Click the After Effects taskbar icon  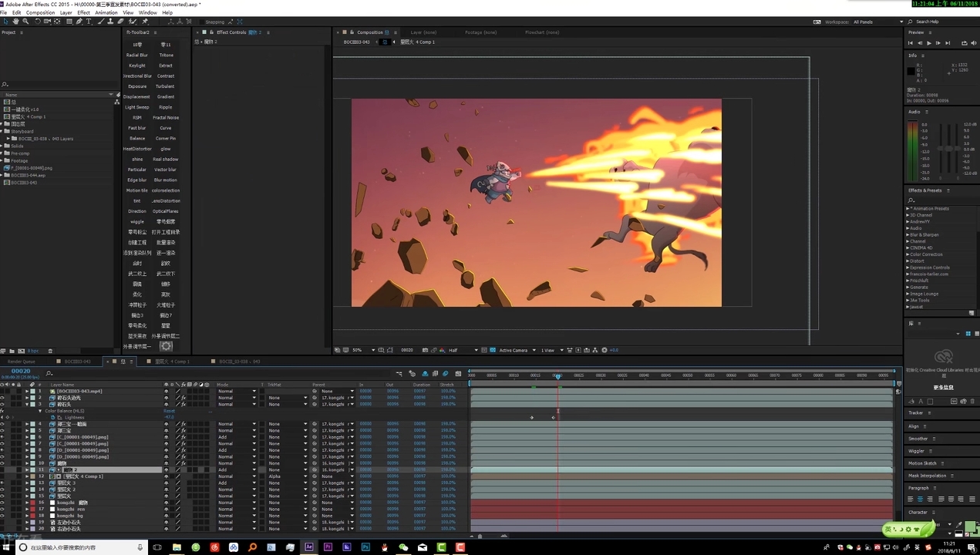(x=308, y=547)
